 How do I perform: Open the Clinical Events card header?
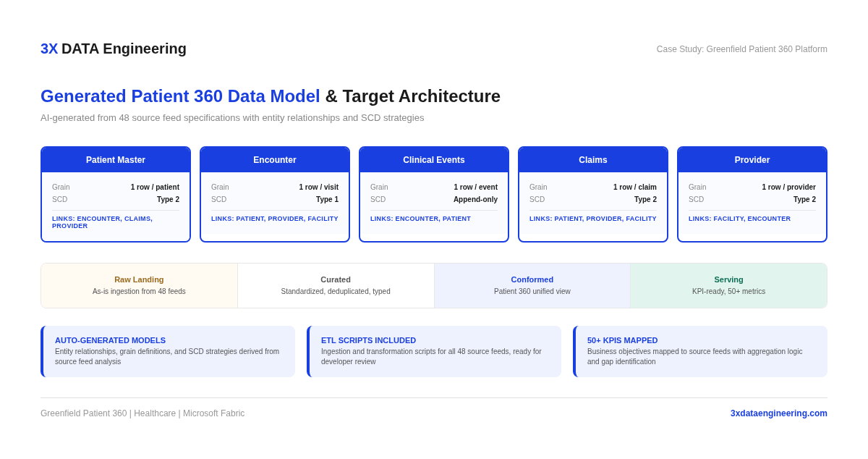point(434,160)
